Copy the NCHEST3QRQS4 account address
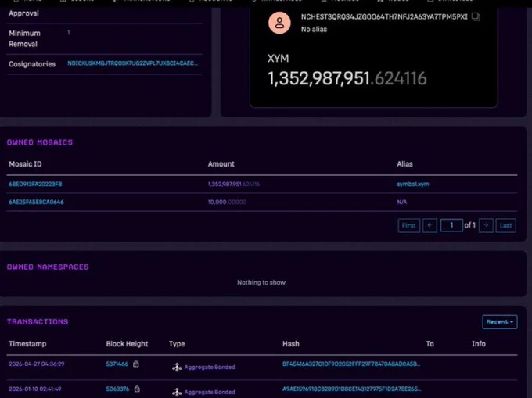 click(476, 16)
